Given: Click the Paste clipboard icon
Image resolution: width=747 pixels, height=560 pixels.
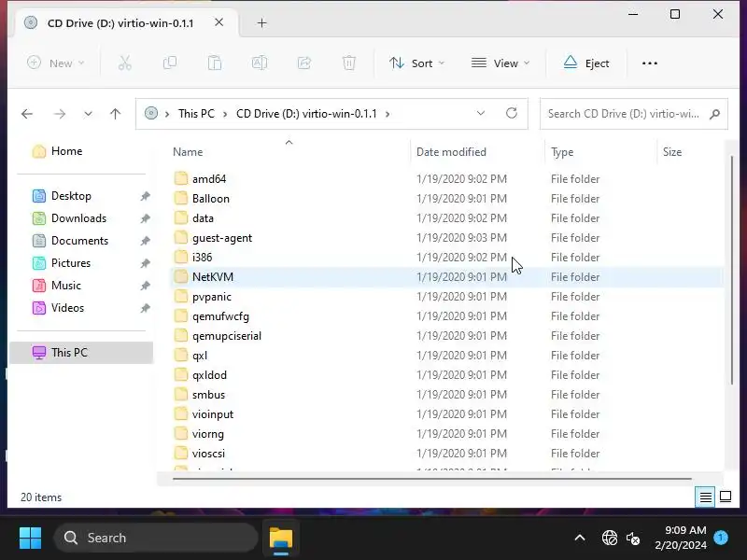Looking at the screenshot, I should pos(215,63).
